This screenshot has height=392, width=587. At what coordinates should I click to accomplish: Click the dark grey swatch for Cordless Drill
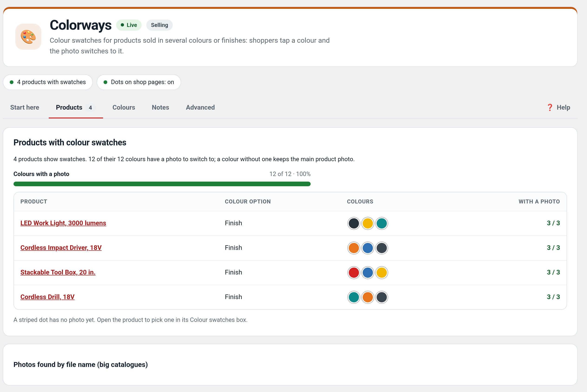coord(382,297)
